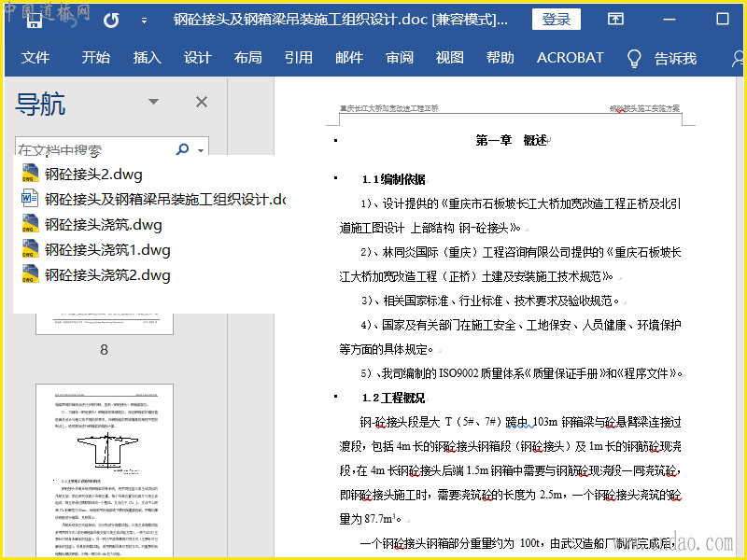The height and width of the screenshot is (560, 747).
Task: Open the 帮助 ribbon tab
Action: click(x=500, y=58)
